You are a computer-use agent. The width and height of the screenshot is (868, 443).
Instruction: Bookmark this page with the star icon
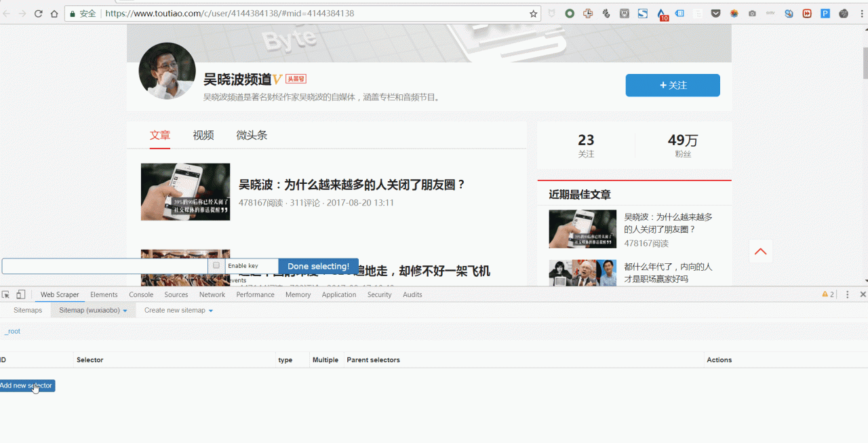point(534,14)
